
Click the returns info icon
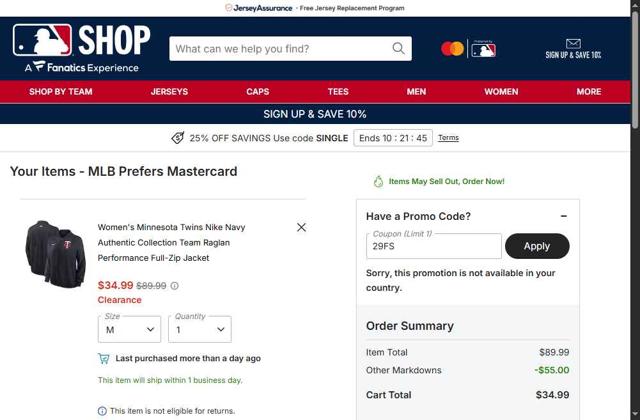pyautogui.click(x=102, y=411)
